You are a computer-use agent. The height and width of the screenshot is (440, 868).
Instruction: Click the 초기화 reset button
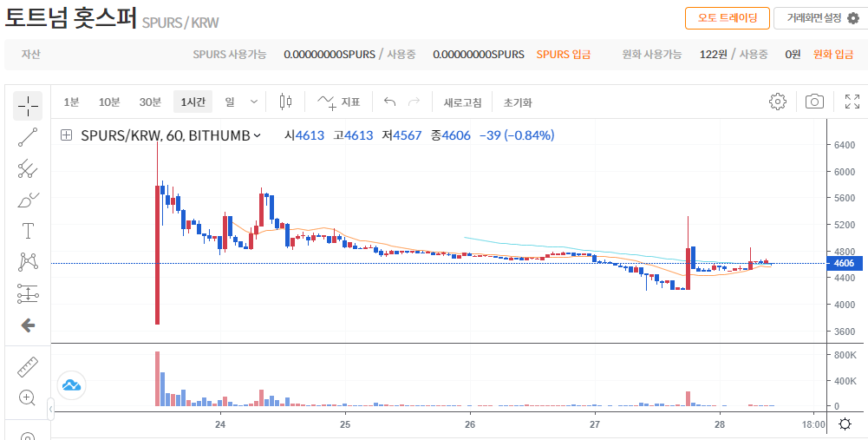(x=518, y=102)
